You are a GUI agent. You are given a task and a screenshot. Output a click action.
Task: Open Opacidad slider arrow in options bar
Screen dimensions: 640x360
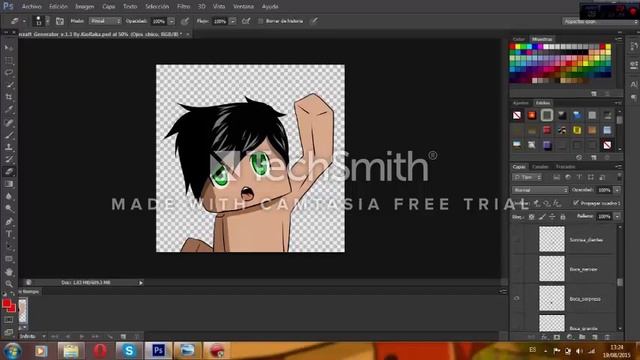[171, 21]
